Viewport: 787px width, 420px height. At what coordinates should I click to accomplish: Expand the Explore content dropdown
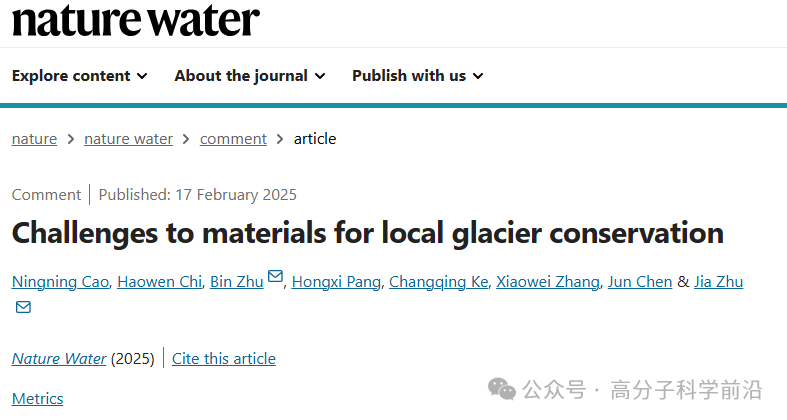[x=80, y=76]
